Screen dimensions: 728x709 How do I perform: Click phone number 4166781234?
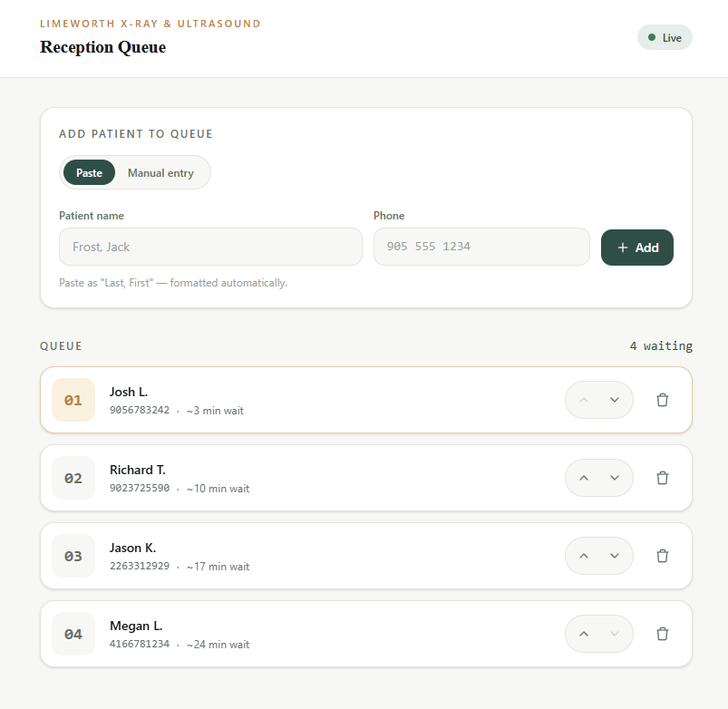point(140,644)
